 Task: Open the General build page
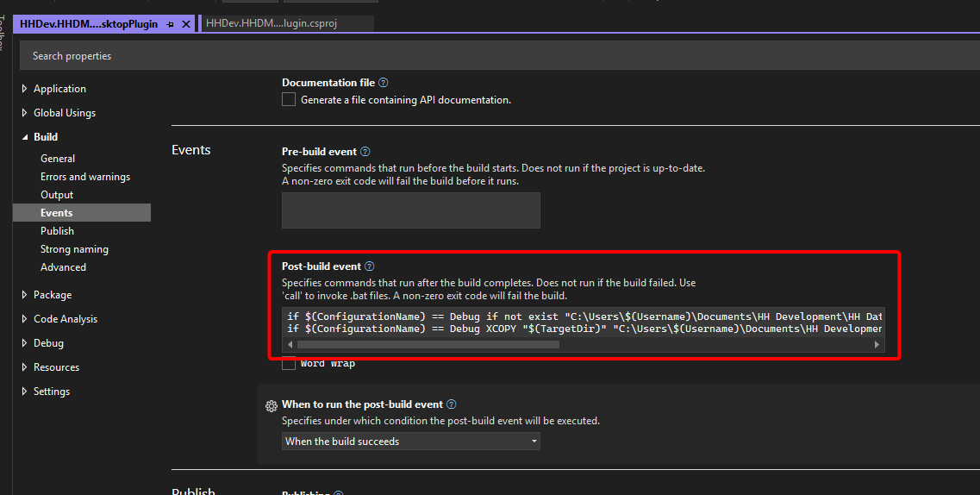click(58, 159)
